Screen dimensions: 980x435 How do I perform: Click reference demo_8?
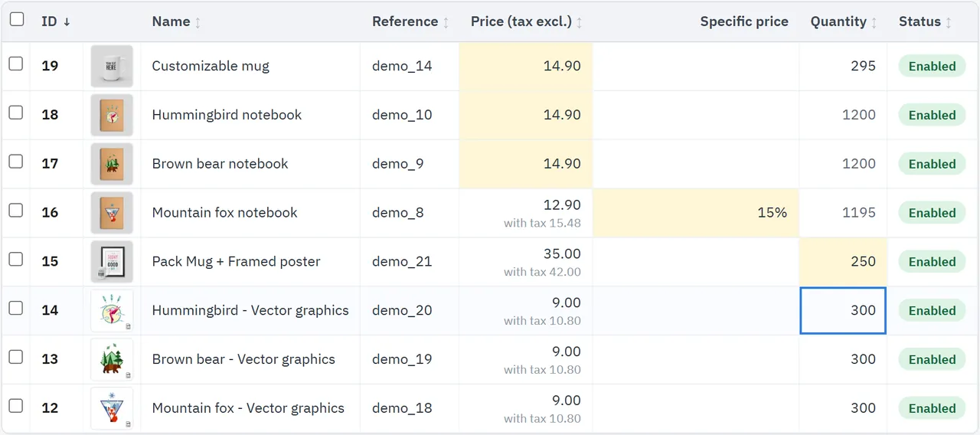(x=397, y=213)
